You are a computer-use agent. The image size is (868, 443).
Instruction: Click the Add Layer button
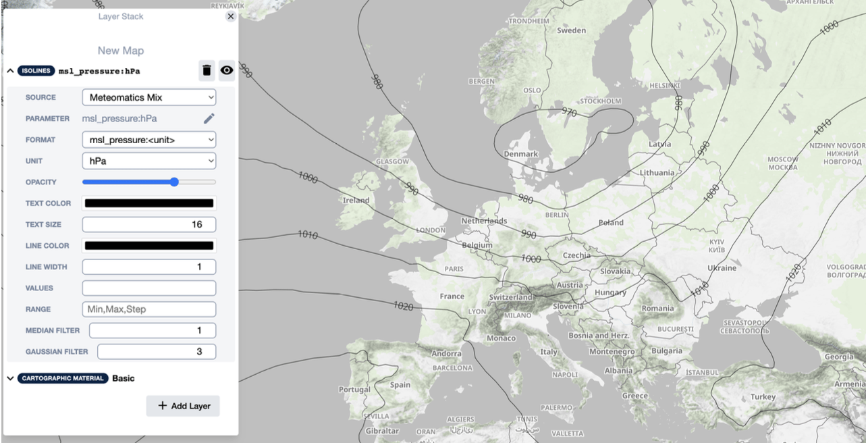[183, 406]
